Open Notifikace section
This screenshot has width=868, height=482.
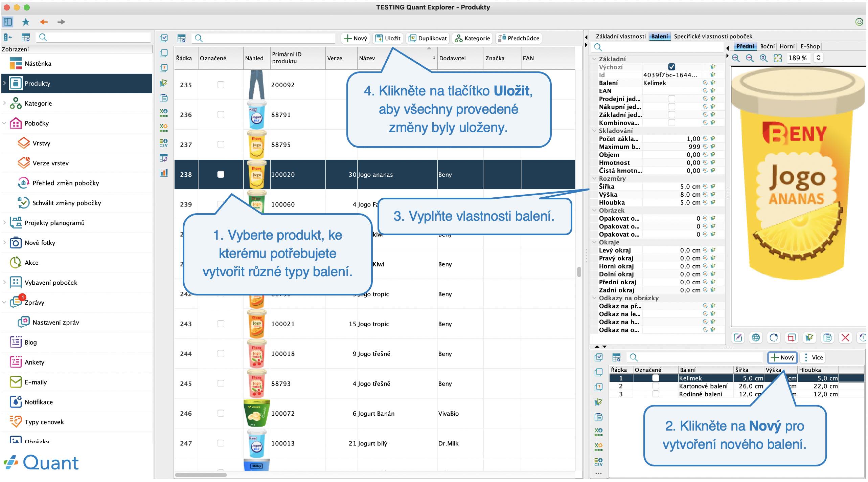click(x=39, y=402)
